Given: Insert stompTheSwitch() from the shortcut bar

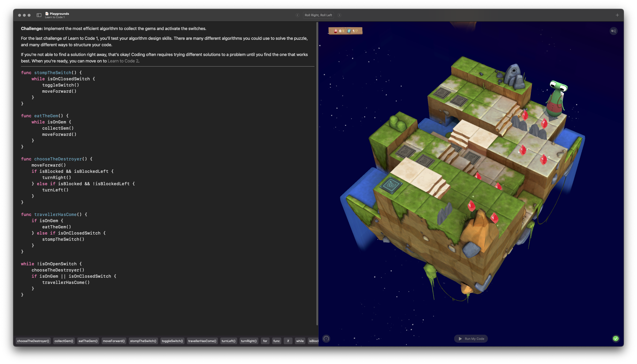Looking at the screenshot, I should (x=143, y=341).
